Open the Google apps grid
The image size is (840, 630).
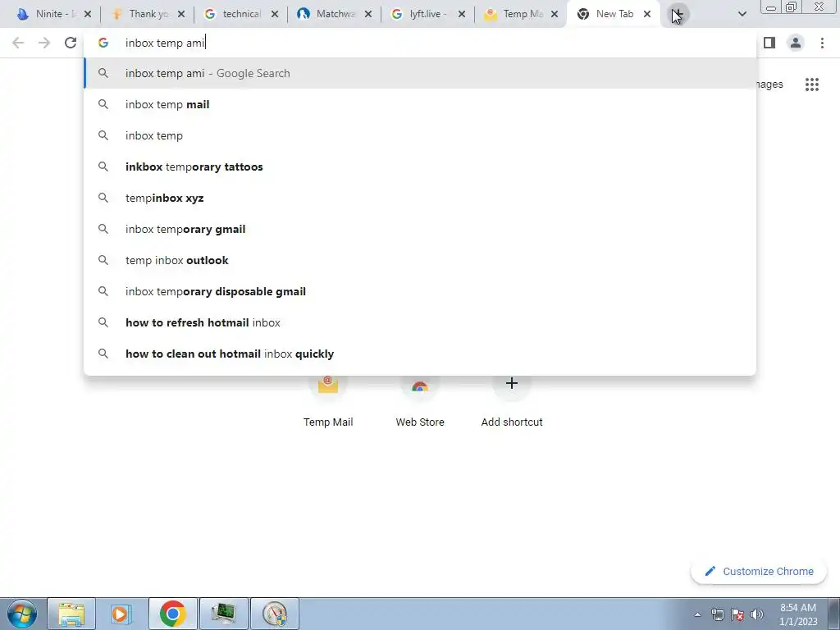click(x=811, y=84)
